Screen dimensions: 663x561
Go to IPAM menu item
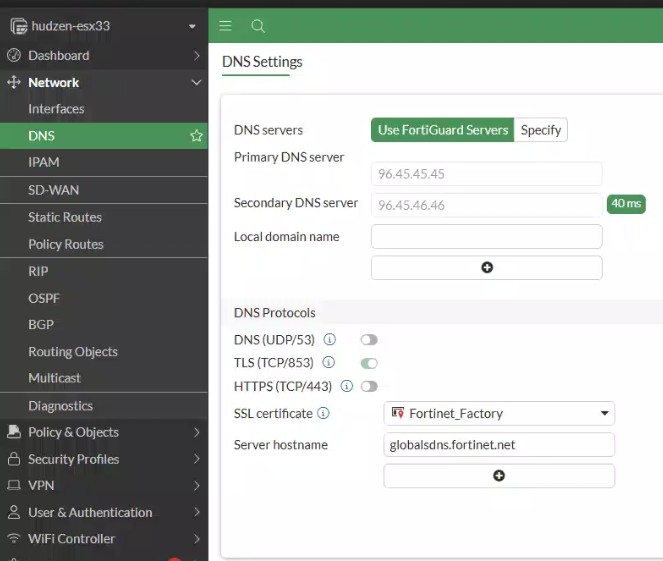[104, 162]
